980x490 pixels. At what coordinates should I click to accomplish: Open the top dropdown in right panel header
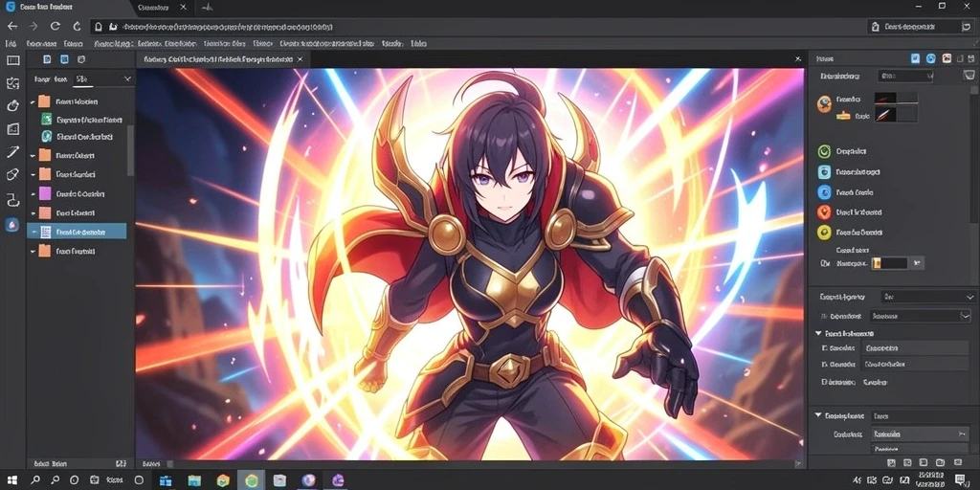tap(905, 77)
